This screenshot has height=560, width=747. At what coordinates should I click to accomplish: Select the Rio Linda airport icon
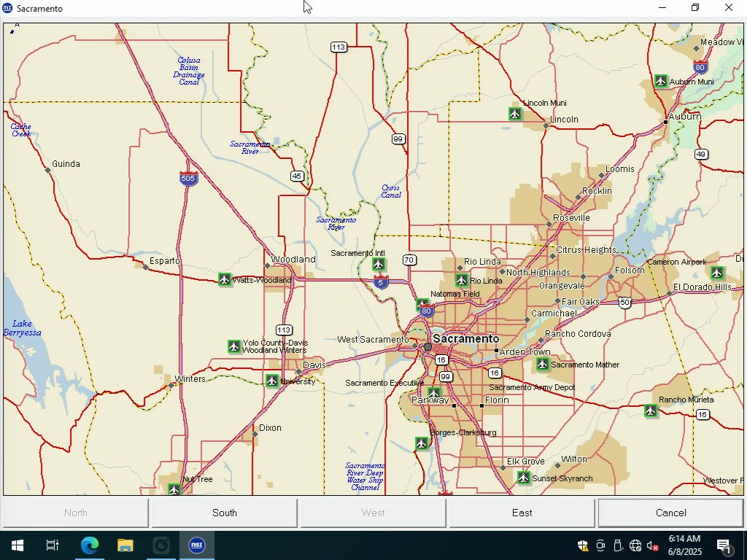click(x=461, y=281)
